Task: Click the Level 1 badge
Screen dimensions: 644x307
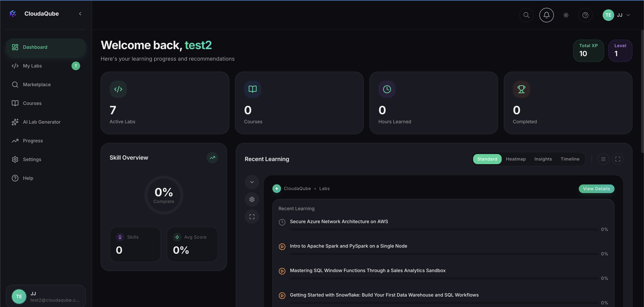Action: pos(620,51)
